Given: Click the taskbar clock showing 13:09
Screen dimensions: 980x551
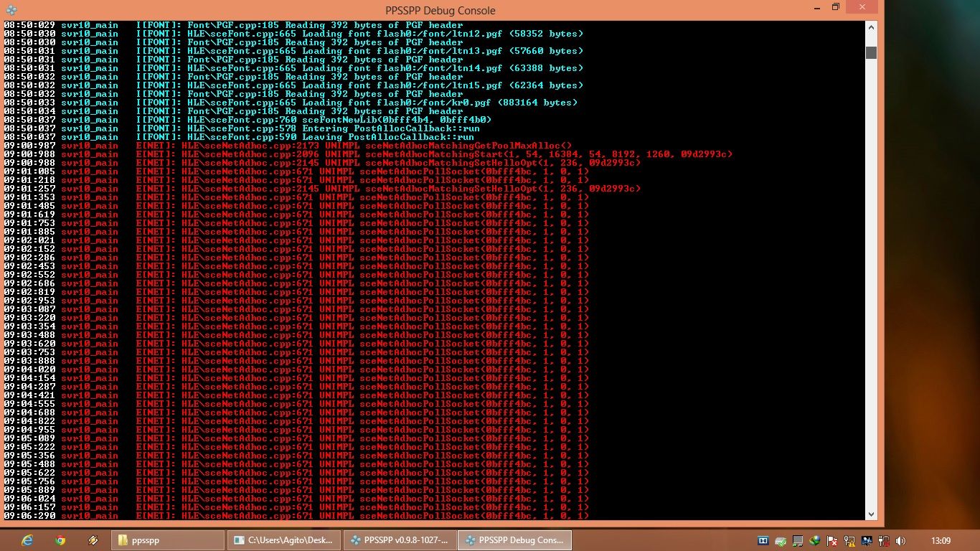Looking at the screenshot, I should (941, 540).
